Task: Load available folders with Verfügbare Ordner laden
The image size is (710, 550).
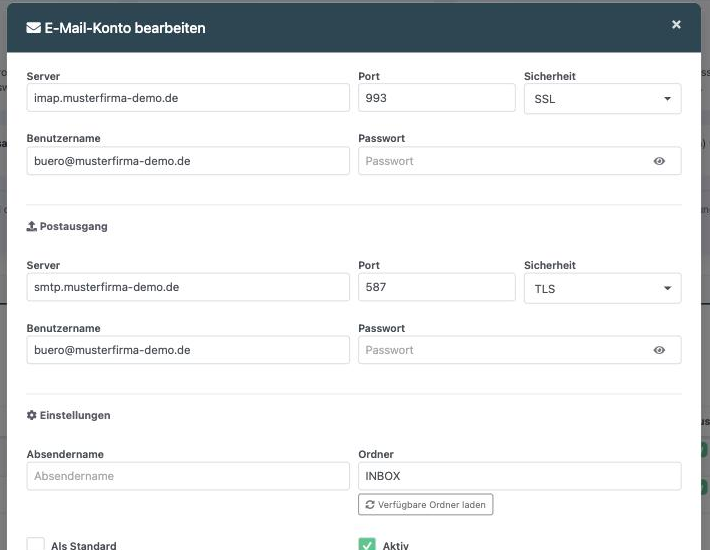Action: coord(426,504)
